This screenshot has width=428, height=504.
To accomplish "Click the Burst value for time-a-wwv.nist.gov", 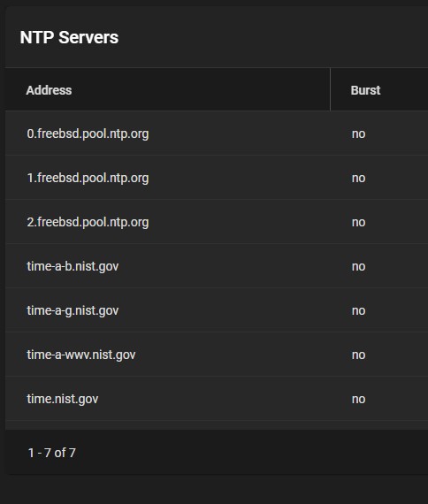I will [x=358, y=355].
